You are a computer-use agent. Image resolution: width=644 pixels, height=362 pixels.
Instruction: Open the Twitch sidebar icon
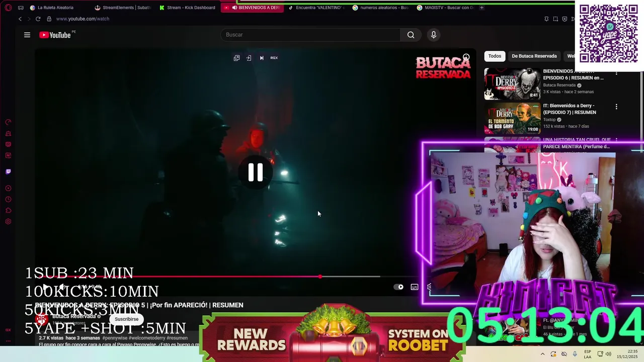click(x=8, y=171)
